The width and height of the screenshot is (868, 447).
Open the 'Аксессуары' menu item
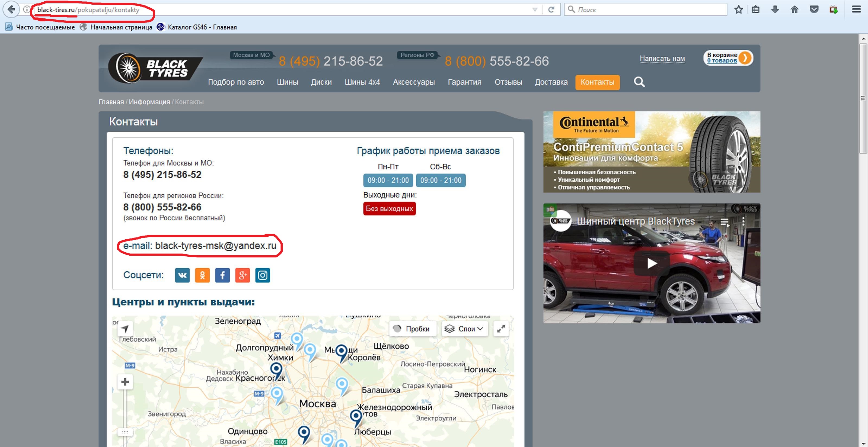[x=414, y=82]
